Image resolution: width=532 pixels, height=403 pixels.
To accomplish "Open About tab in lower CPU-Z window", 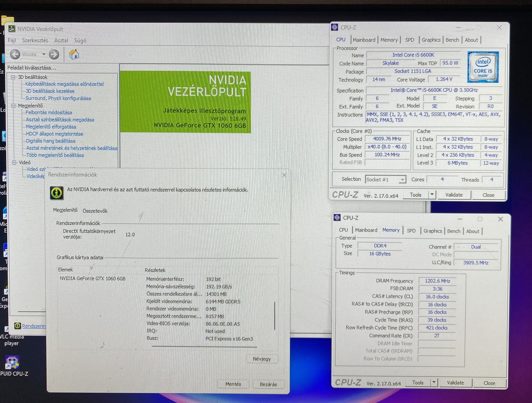I will pos(473,231).
